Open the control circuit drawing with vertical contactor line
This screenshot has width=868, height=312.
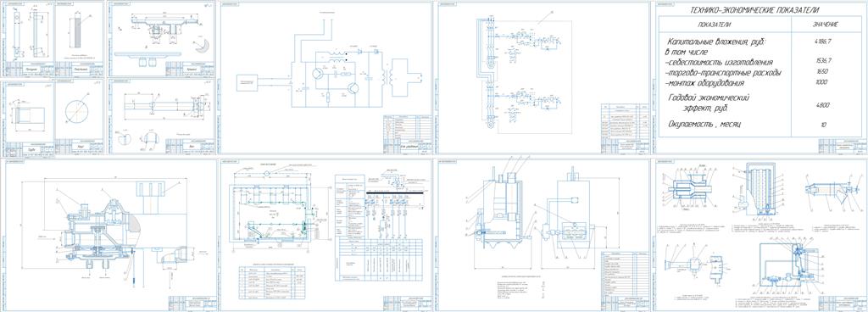pos(543,78)
